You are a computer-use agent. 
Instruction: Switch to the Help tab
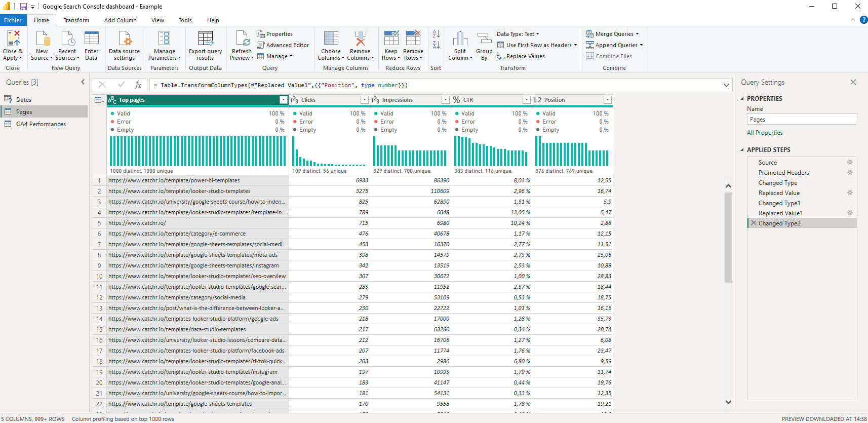[x=213, y=20]
